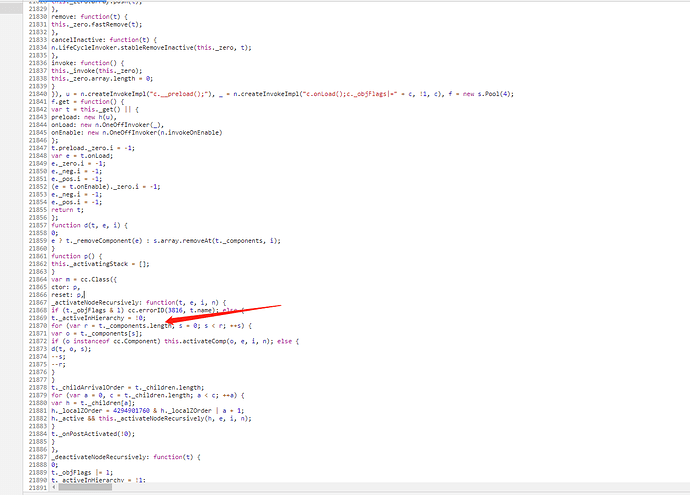
Task: Click 'this._zero.array.length = 0;' line
Action: [102, 78]
